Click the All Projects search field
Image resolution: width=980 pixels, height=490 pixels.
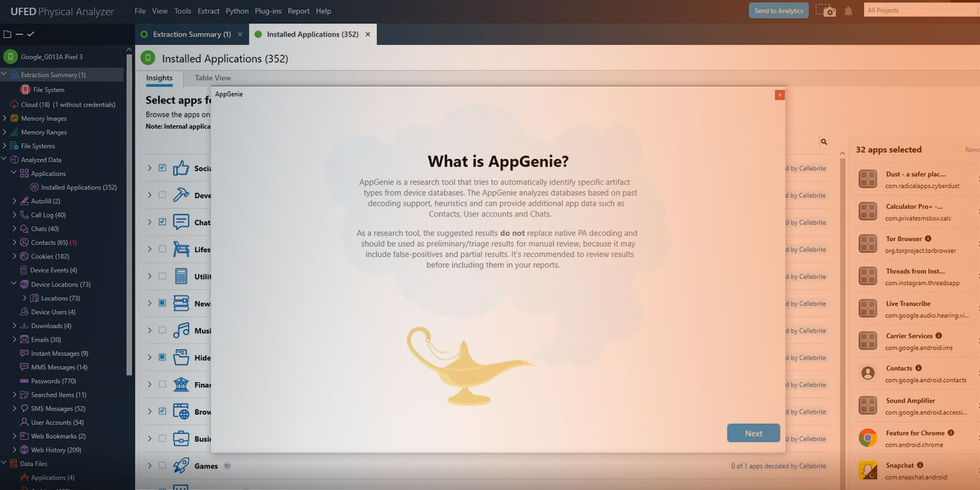[x=921, y=10]
